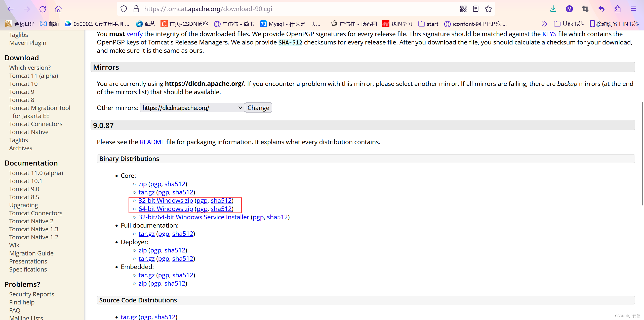Click the README file link
This screenshot has width=644, height=320.
pos(152,142)
